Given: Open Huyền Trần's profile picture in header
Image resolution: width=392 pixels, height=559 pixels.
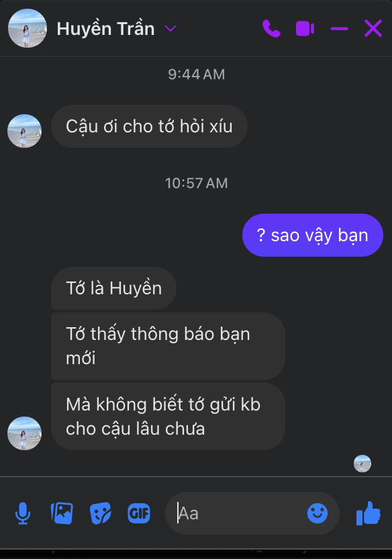Looking at the screenshot, I should [28, 28].
